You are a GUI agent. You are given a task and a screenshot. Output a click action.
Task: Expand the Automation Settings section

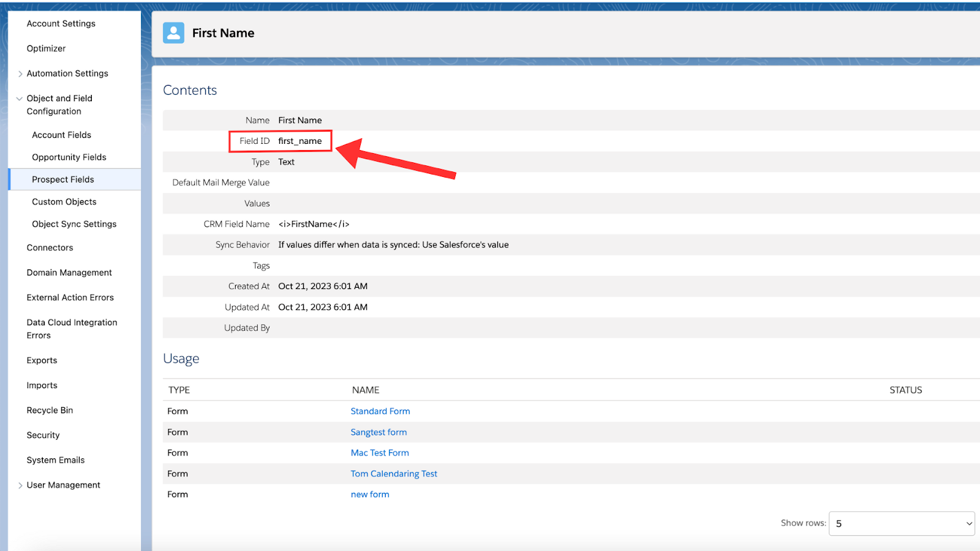click(x=21, y=73)
